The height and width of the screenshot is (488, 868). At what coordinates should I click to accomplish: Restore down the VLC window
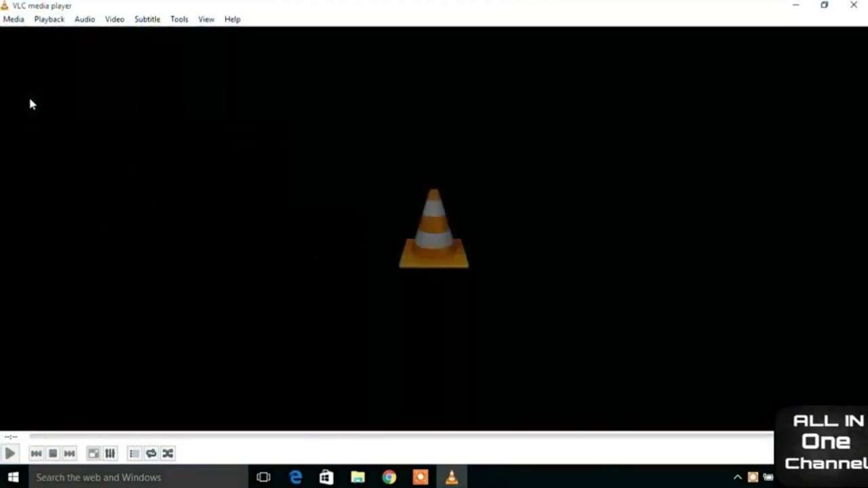click(x=825, y=5)
